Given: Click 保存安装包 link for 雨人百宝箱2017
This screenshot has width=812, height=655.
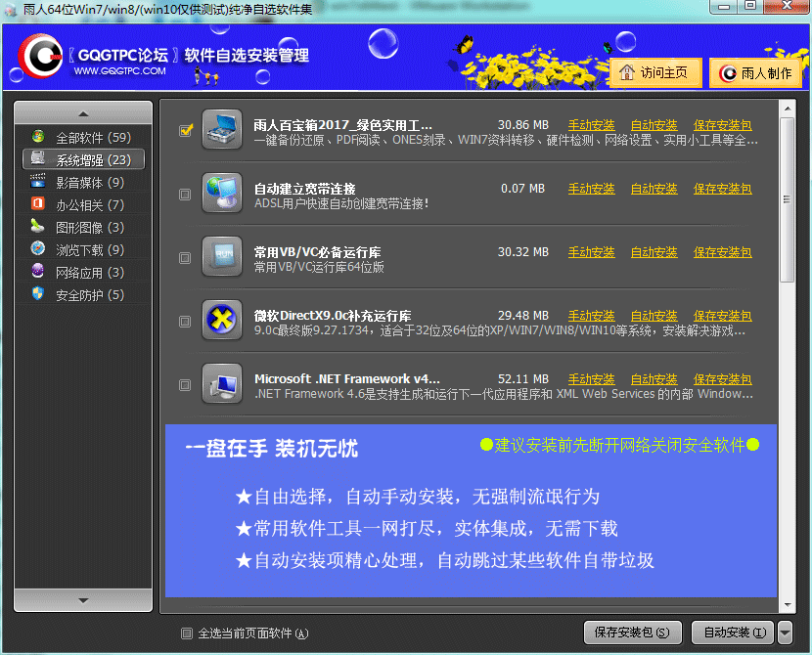Looking at the screenshot, I should [722, 125].
